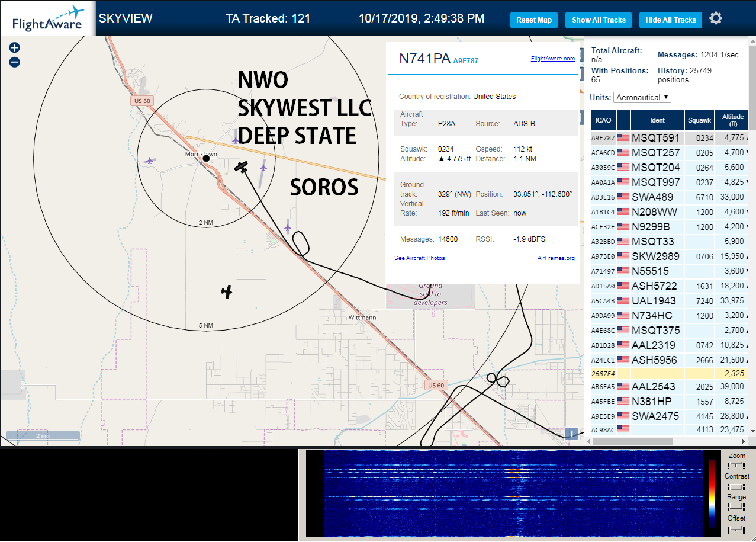The width and height of the screenshot is (756, 542).
Task: Sort table by Squawk column header
Action: pyautogui.click(x=699, y=120)
